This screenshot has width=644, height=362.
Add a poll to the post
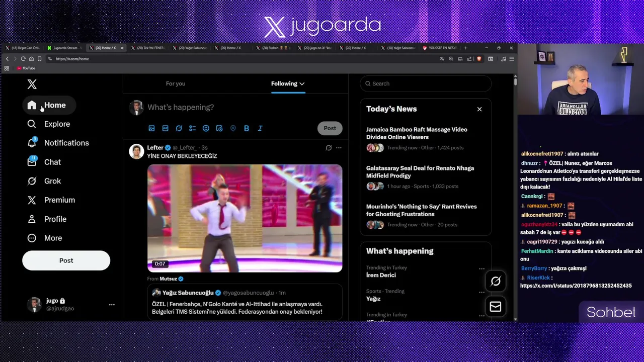(192, 128)
